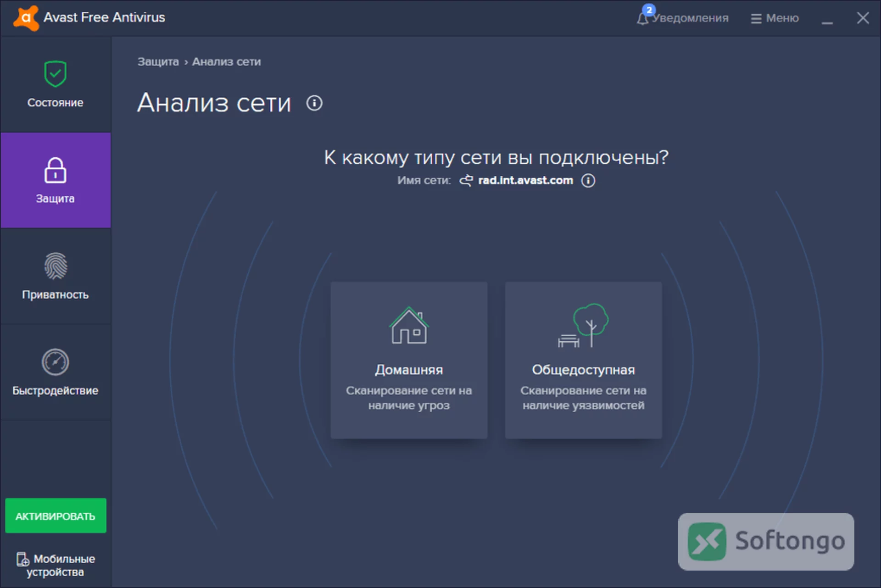Image resolution: width=881 pixels, height=588 pixels.
Task: Close the Avast window
Action: pyautogui.click(x=863, y=18)
